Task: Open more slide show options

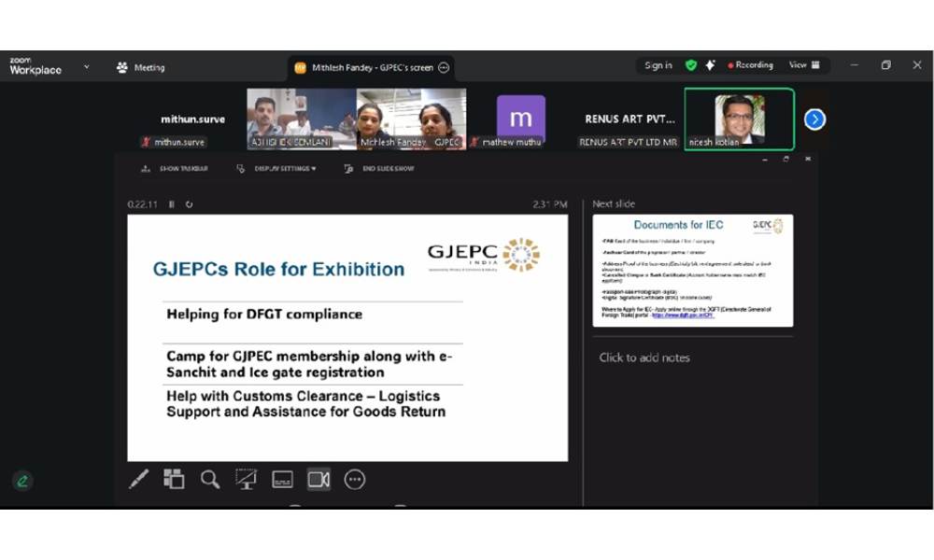Action: tap(354, 480)
